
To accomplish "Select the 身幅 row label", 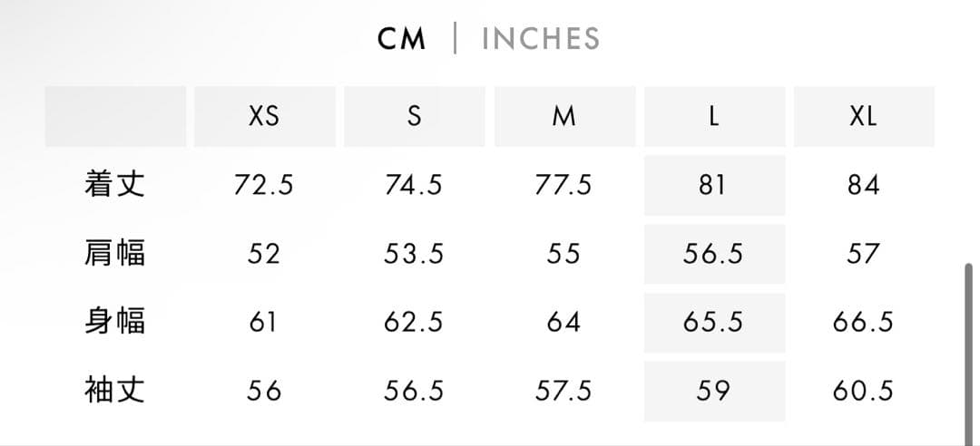I will click(114, 322).
